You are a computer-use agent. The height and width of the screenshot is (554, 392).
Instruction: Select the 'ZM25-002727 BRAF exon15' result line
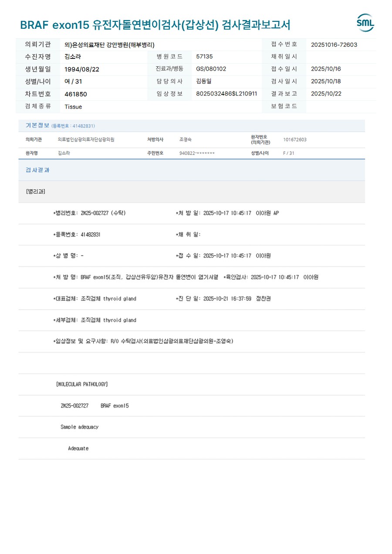[x=95, y=406]
